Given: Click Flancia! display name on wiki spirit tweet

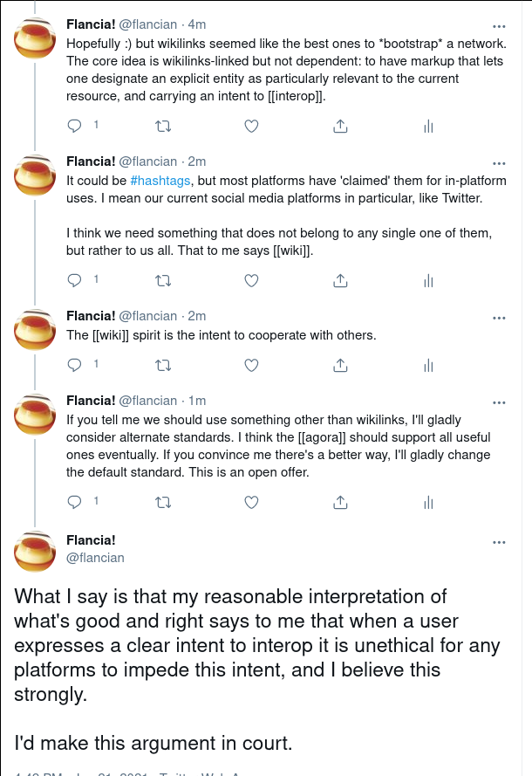Looking at the screenshot, I should 91,316.
